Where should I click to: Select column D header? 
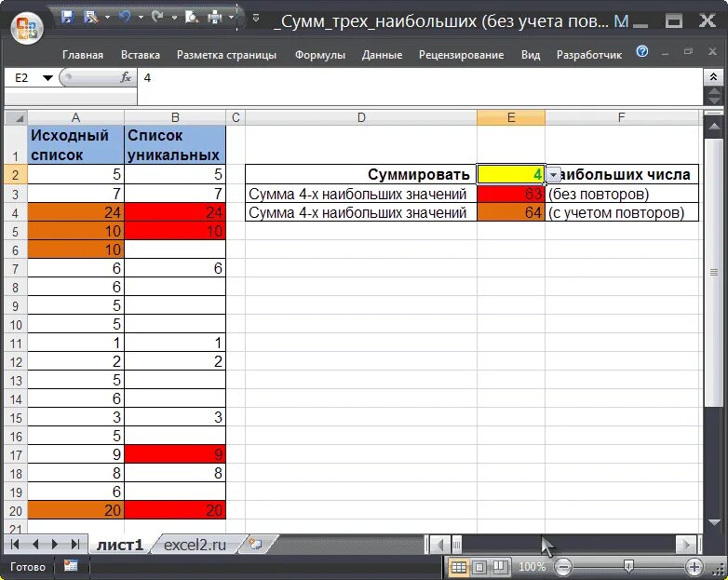click(x=361, y=117)
